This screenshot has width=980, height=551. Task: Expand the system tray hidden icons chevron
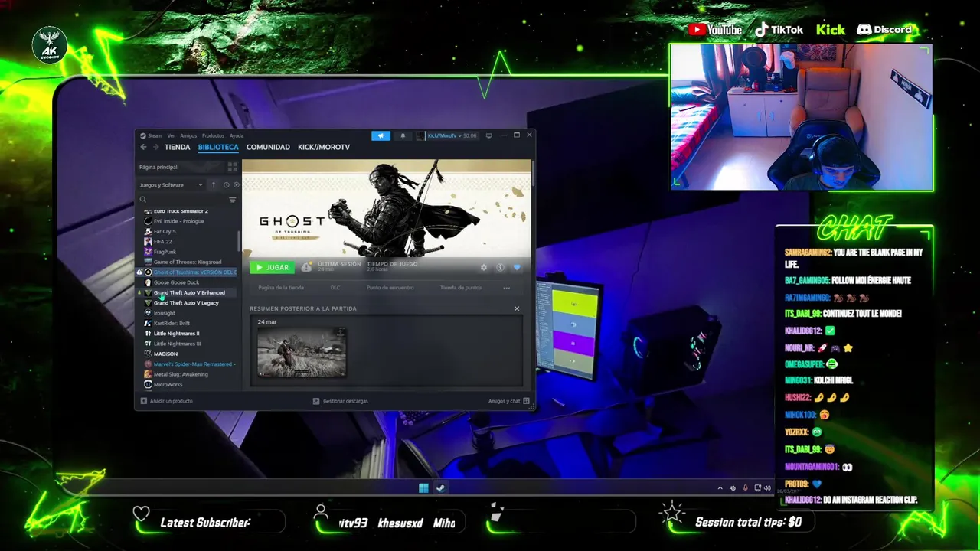(720, 488)
